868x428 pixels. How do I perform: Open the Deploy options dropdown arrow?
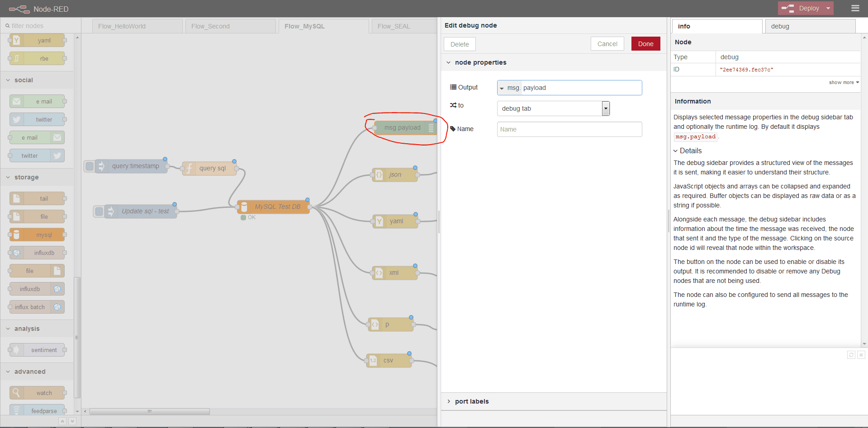click(x=828, y=8)
